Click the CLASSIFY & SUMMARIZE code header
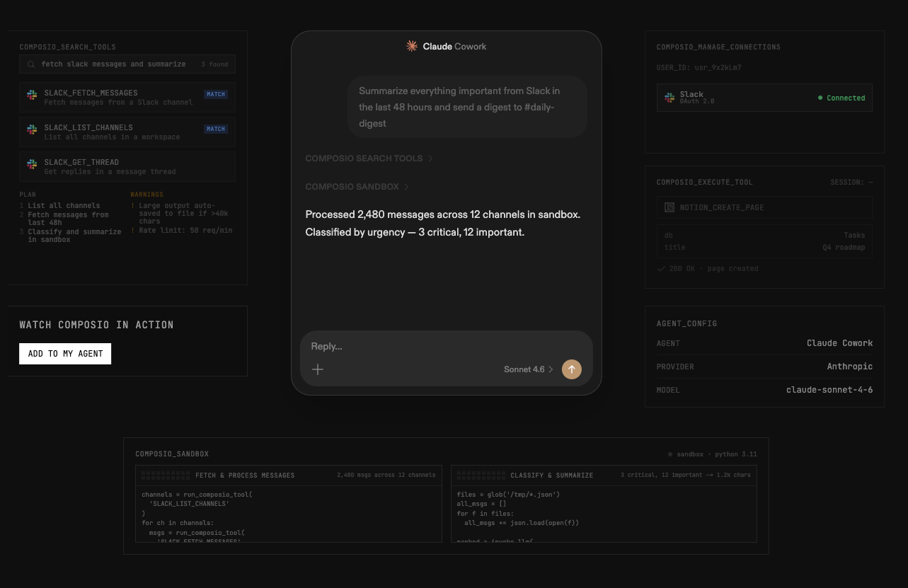 coord(604,475)
